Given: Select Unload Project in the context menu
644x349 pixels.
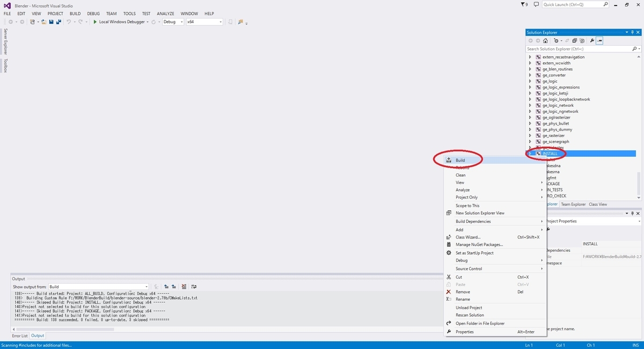Looking at the screenshot, I should pos(495,308).
